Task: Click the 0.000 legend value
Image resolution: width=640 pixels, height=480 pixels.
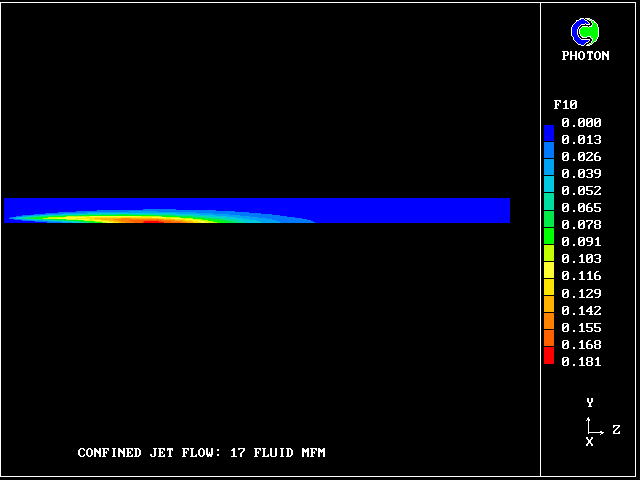Action: [581, 123]
